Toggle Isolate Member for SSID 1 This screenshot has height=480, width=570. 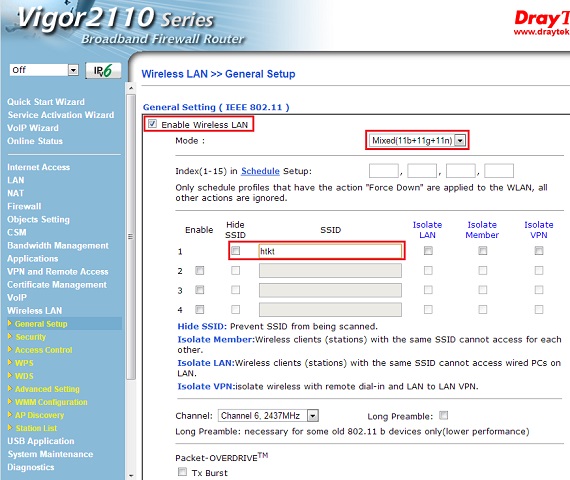click(483, 251)
